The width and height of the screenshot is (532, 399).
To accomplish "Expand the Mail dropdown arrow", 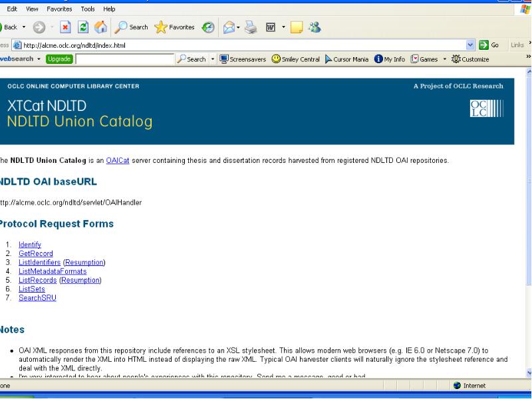I will coord(238,27).
